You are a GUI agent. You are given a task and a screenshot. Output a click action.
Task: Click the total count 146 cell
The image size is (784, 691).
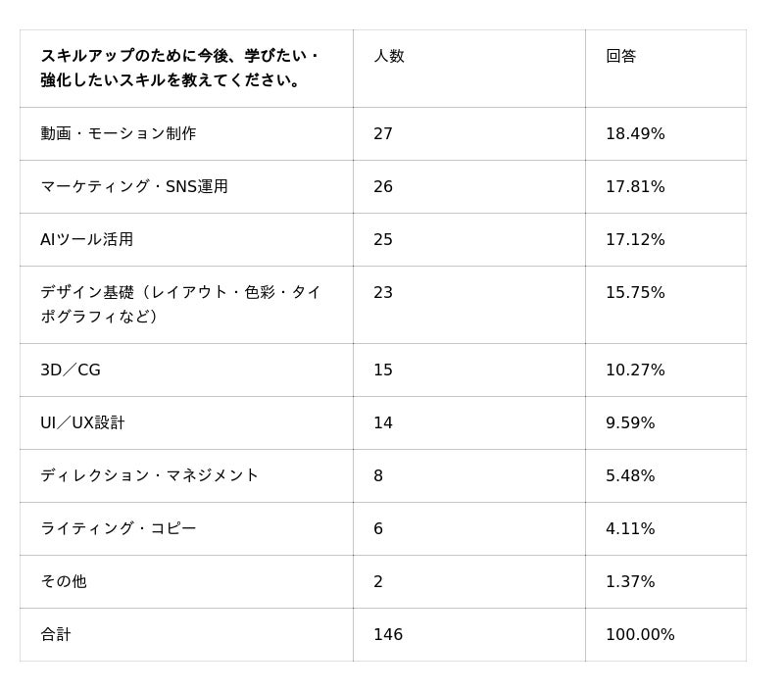click(388, 635)
